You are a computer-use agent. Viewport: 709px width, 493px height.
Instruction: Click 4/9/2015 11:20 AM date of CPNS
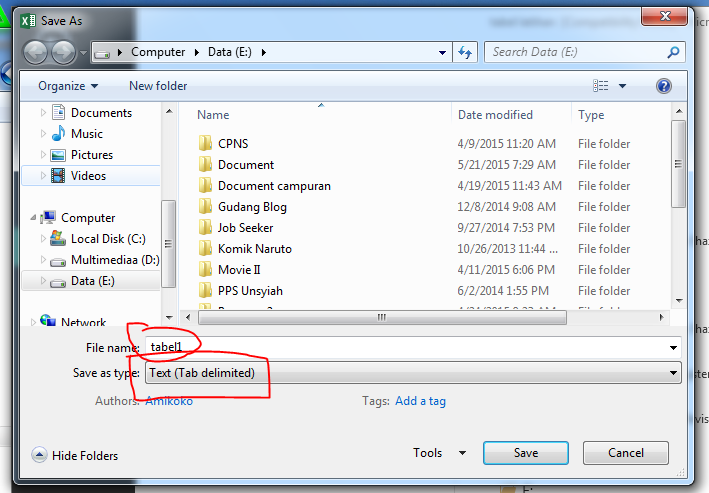506,144
